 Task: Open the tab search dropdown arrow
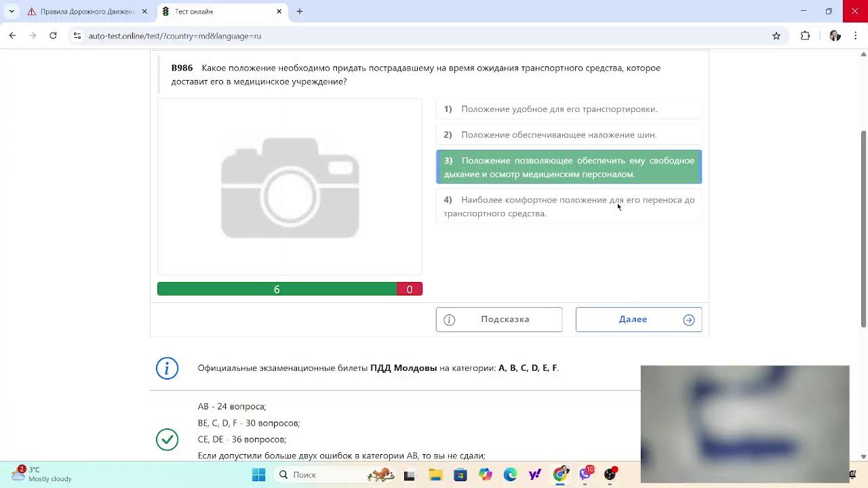12,12
